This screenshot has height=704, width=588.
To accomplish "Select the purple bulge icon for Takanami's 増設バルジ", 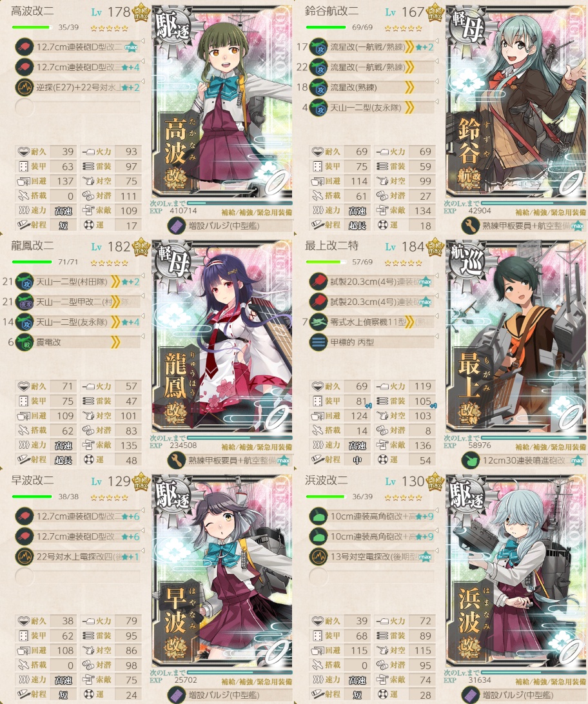I will pos(177,226).
